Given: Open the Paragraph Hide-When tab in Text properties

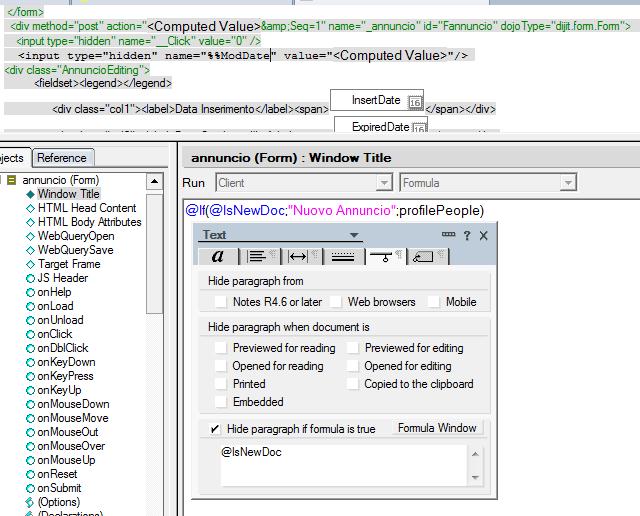Looking at the screenshot, I should pos(385,256).
